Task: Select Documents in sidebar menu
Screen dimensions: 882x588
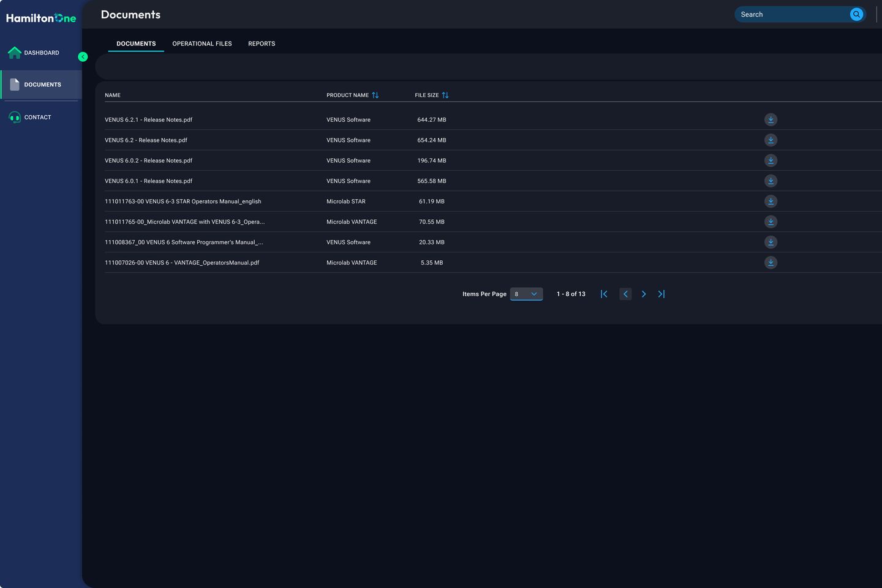Action: [41, 85]
